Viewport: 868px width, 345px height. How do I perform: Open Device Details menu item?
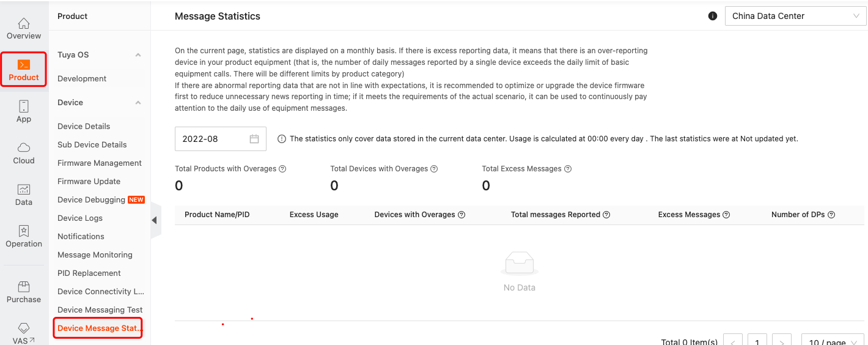coord(84,127)
